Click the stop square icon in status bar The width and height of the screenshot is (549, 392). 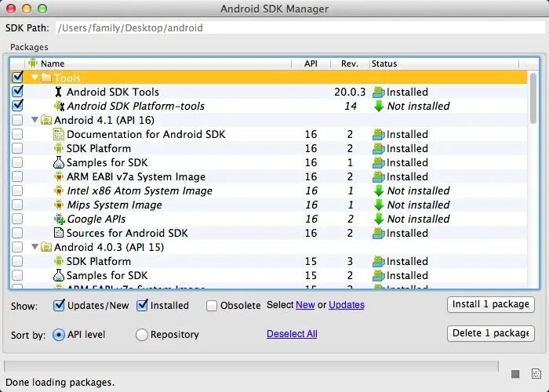coord(515,374)
